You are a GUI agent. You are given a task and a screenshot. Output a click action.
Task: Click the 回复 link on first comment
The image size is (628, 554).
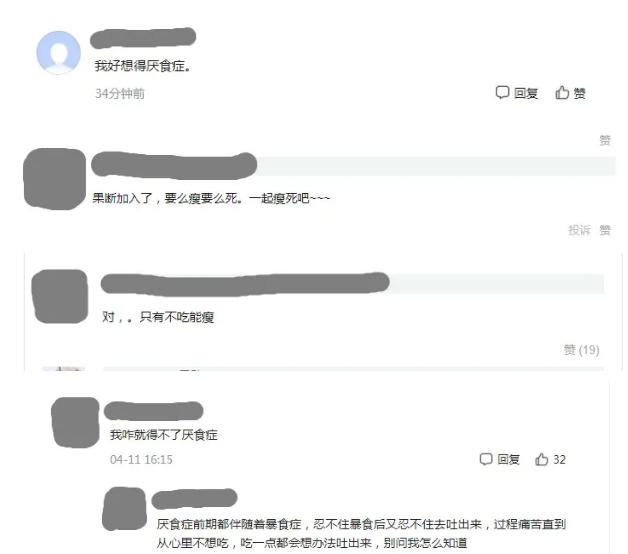pyautogui.click(x=526, y=93)
